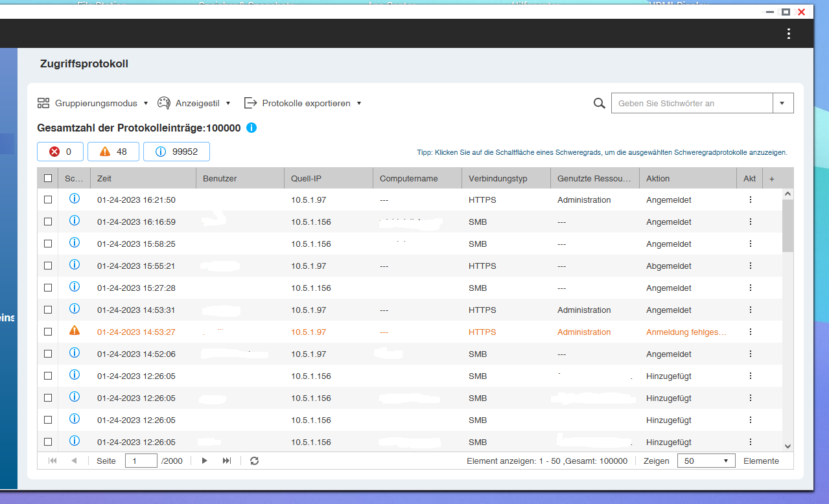Image resolution: width=829 pixels, height=504 pixels.
Task: Show the 99952 information entries
Action: [176, 152]
